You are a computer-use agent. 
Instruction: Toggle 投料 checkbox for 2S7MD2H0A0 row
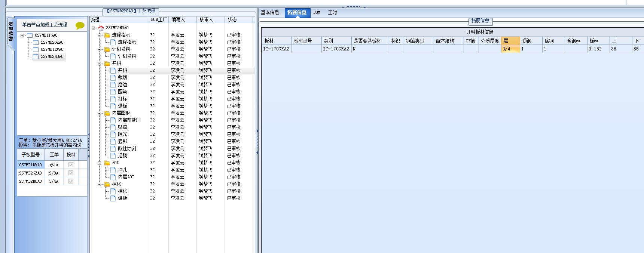71,181
